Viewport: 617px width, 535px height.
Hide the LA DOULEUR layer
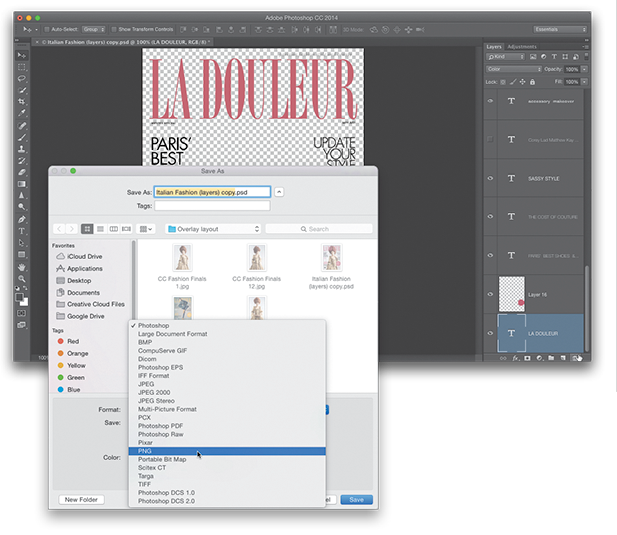pyautogui.click(x=490, y=333)
